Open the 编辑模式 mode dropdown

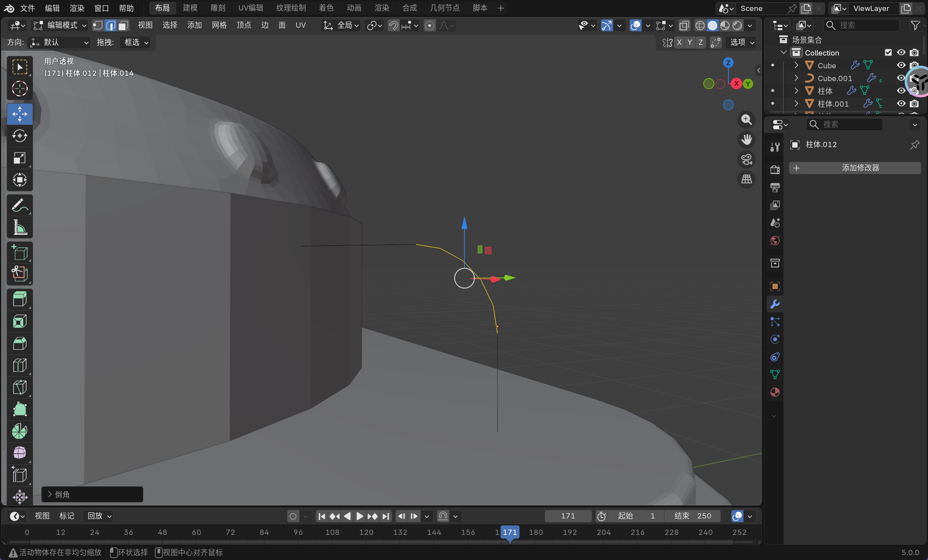61,26
